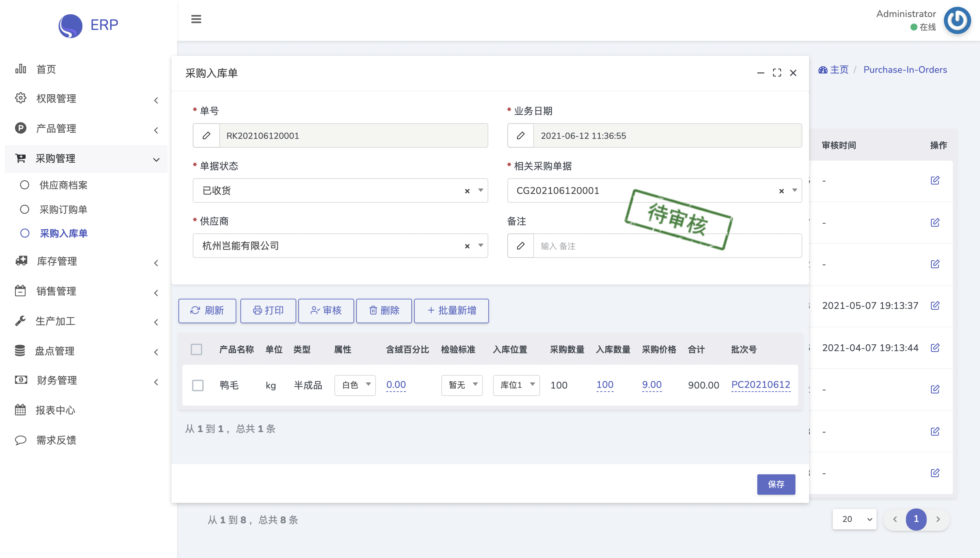Click the pencil icon beside 备注 field
980x558 pixels.
(x=521, y=246)
